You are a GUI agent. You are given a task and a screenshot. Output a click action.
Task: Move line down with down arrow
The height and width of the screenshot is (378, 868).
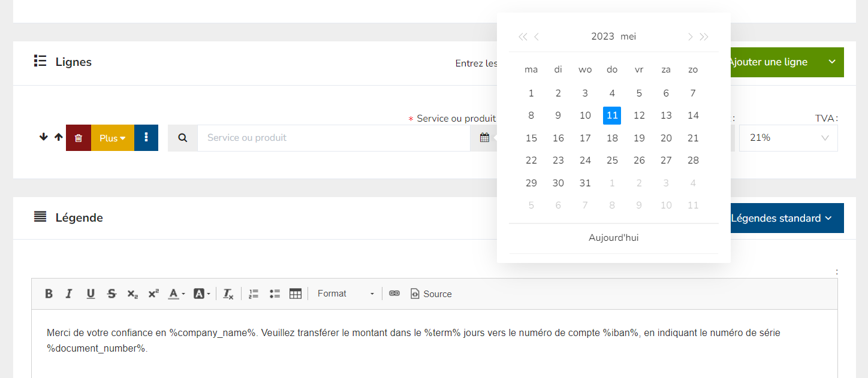pyautogui.click(x=43, y=137)
